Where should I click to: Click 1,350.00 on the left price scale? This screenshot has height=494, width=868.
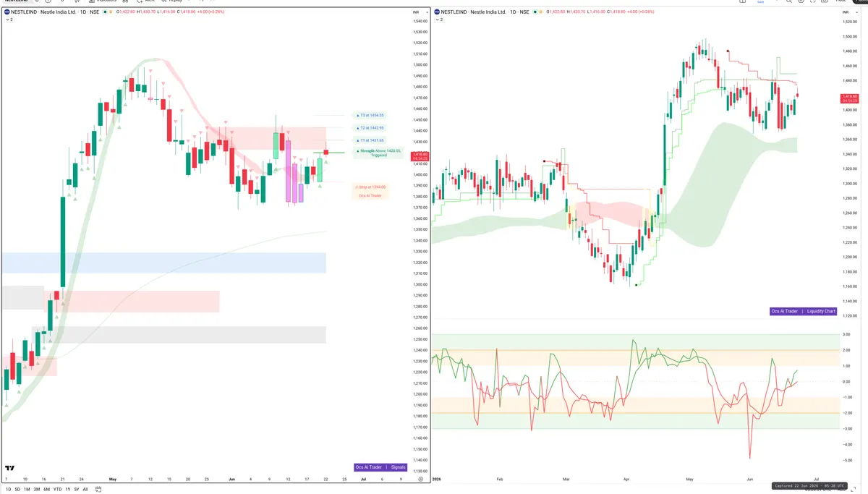420,229
